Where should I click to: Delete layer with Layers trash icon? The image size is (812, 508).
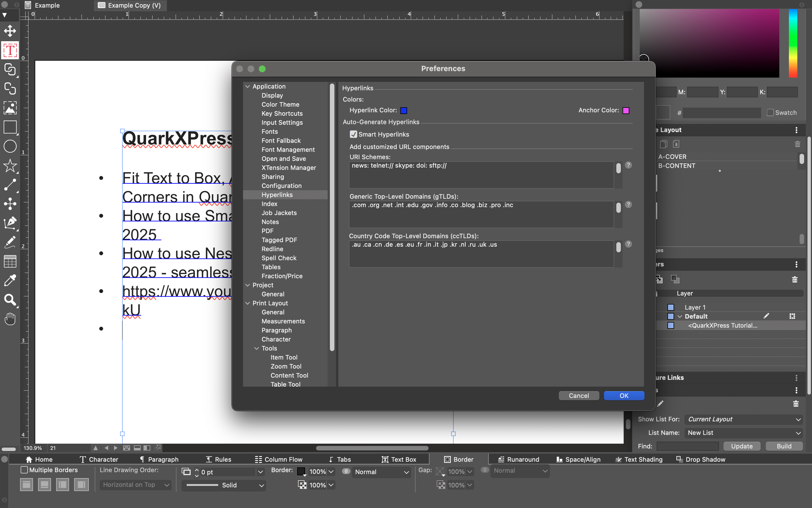795,279
